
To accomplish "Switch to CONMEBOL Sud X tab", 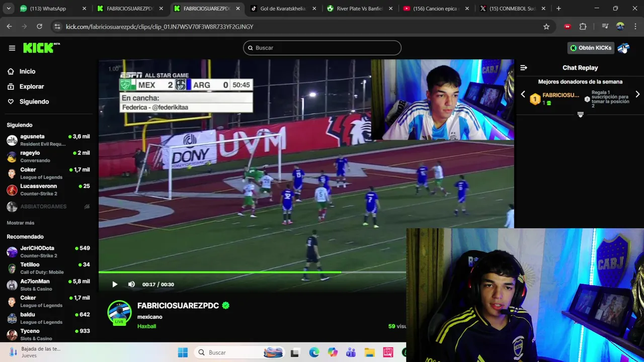I will (512, 9).
